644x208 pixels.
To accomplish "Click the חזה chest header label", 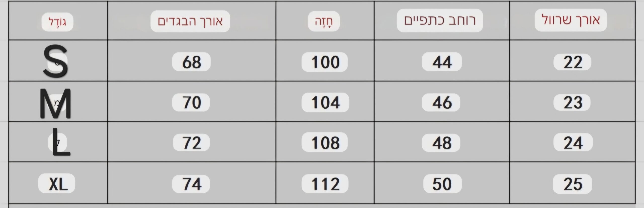I will pyautogui.click(x=324, y=22).
